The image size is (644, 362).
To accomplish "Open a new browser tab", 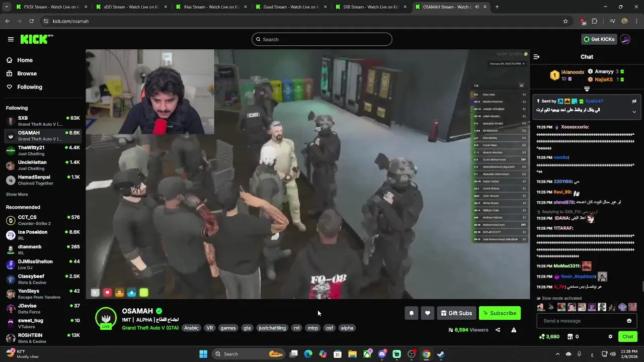I will (x=497, y=7).
